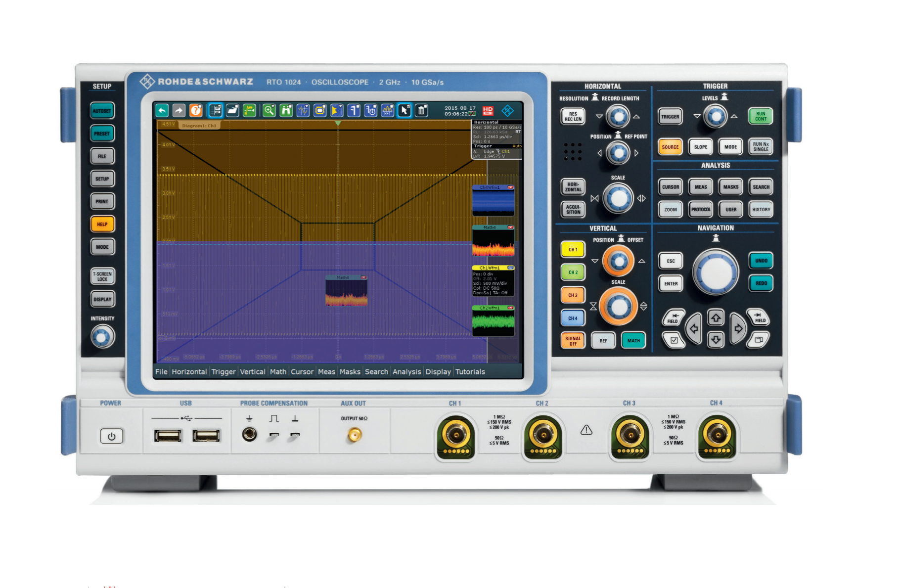
Task: Close the Math4 signal thumbnail
Action: click(510, 227)
